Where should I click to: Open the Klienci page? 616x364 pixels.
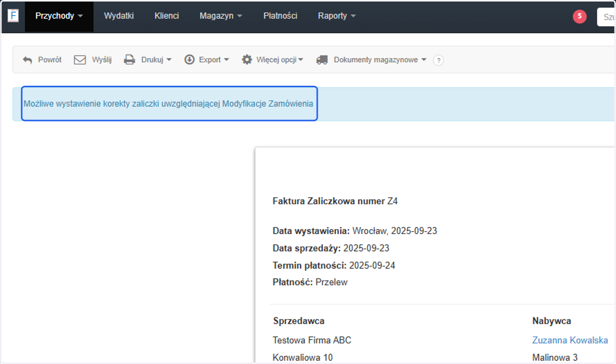[x=167, y=16]
